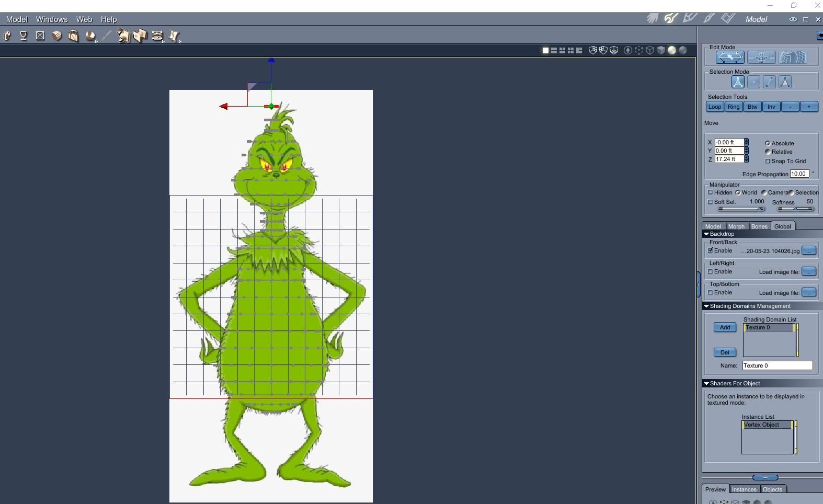Screen dimensions: 823x504
Task: Select the Relative radio option
Action: click(x=768, y=152)
